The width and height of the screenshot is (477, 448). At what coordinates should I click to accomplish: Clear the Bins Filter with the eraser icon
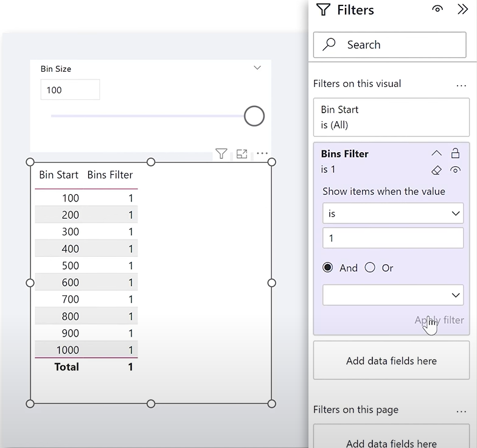437,170
